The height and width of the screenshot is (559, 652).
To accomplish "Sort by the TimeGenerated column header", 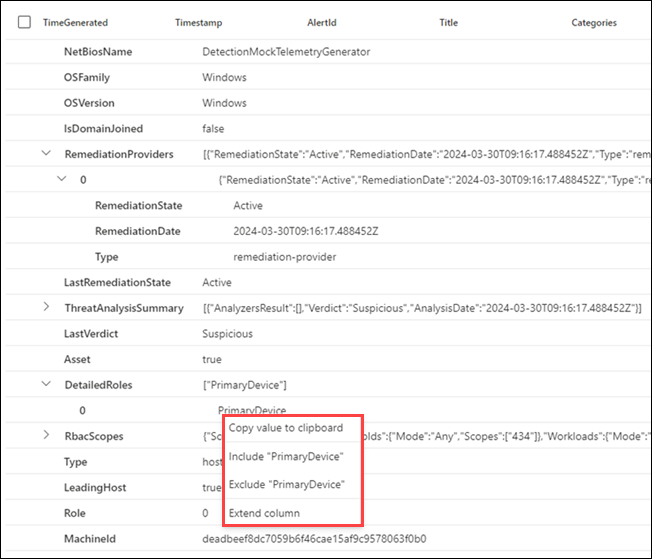I will tap(75, 22).
